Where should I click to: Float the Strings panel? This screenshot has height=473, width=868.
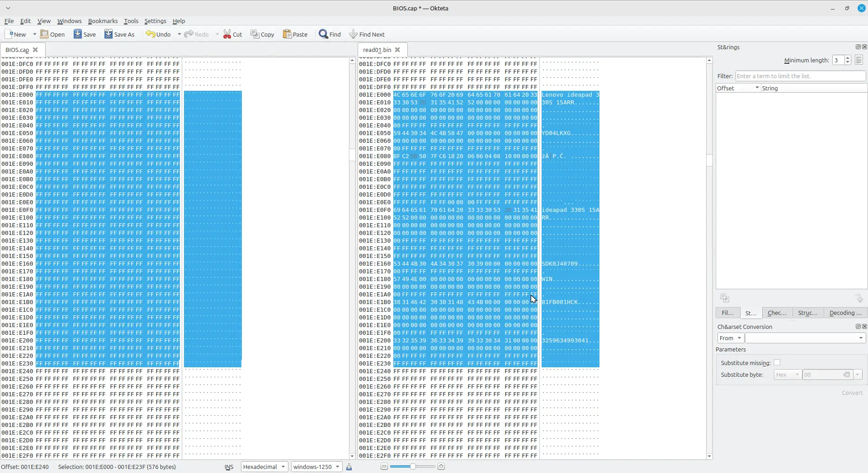click(858, 47)
